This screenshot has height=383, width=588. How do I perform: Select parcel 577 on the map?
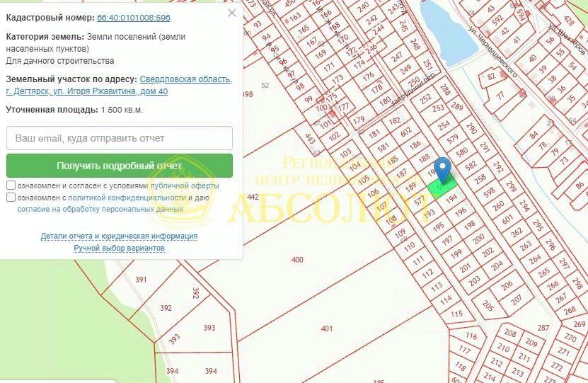pos(419,201)
